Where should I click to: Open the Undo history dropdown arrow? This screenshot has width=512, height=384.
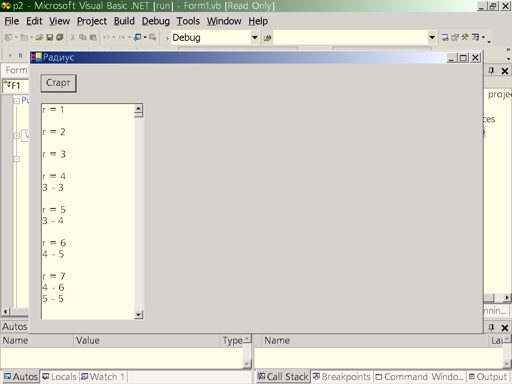[x=114, y=37]
